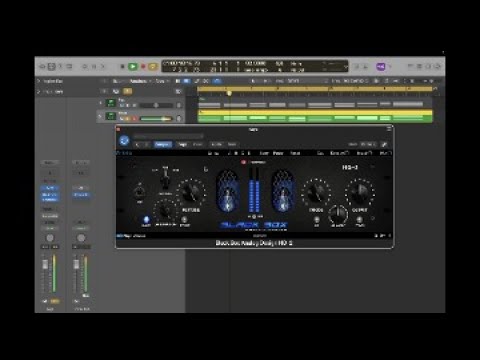Click the red power LED above meters

[x=243, y=162]
